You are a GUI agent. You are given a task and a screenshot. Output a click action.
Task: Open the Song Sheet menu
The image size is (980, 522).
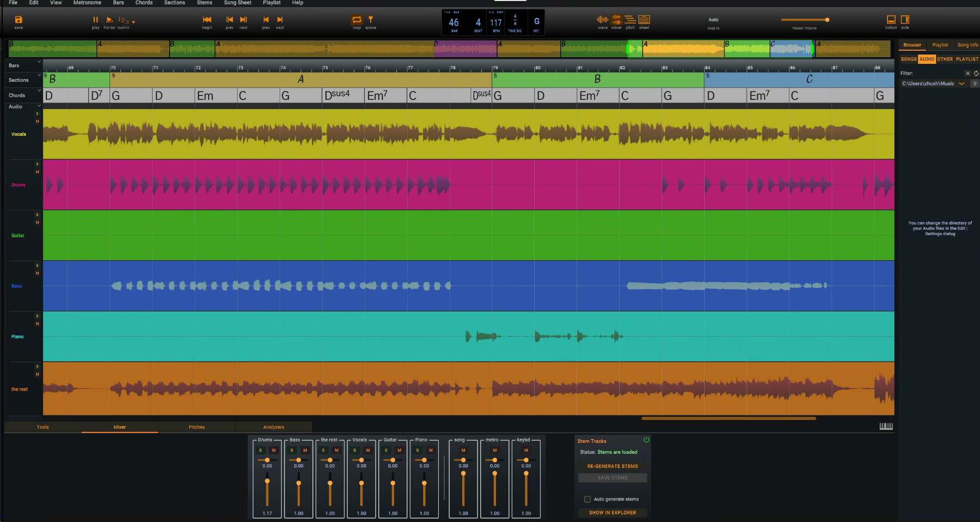(x=238, y=3)
